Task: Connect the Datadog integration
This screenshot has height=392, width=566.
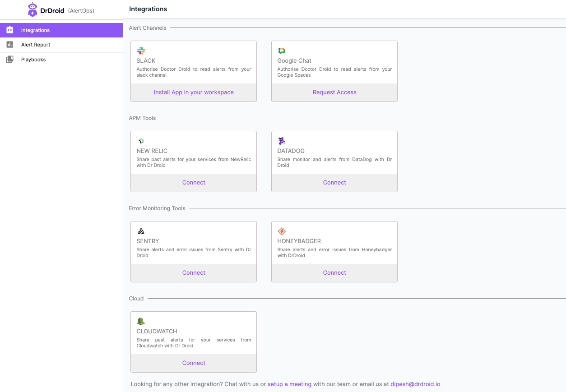Action: pyautogui.click(x=334, y=183)
